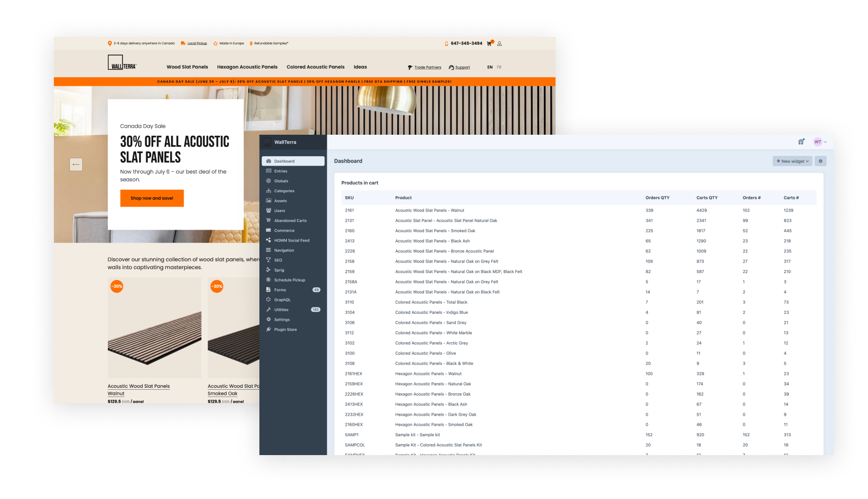
Task: Open Wood Slat Panels menu
Action: click(187, 67)
